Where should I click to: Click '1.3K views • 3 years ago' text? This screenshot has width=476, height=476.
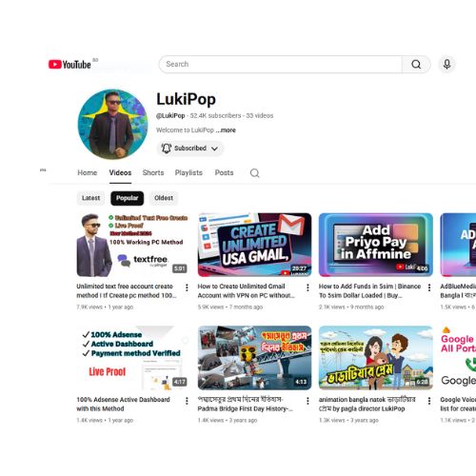pos(348,420)
